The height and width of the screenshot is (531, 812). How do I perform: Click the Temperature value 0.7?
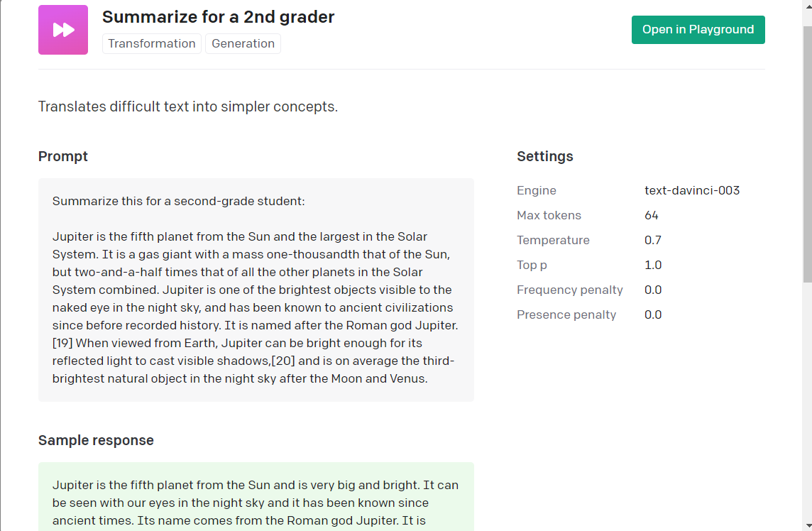[x=653, y=241]
